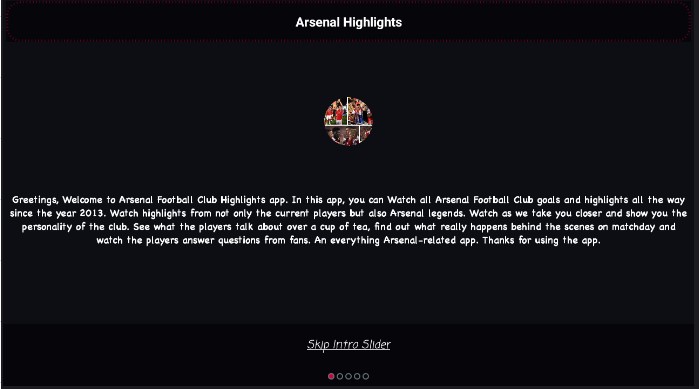Jump to the third slide indicator dot
The image size is (699, 389).
348,376
